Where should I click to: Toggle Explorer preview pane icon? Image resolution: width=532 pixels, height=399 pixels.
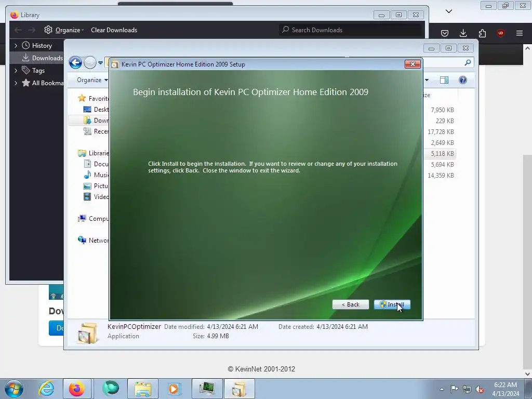(x=444, y=80)
